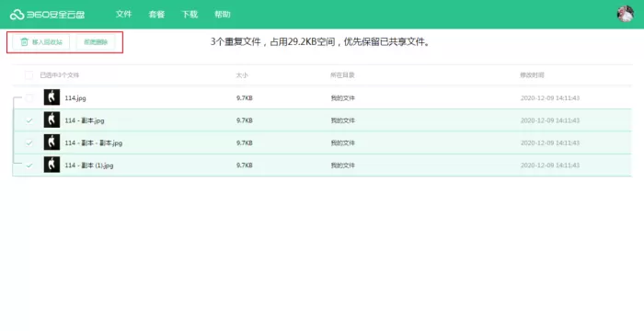Viewport: 644px width, 331px height.
Task: Click the modified time of 114 - 副本.jpg
Action: 550,120
